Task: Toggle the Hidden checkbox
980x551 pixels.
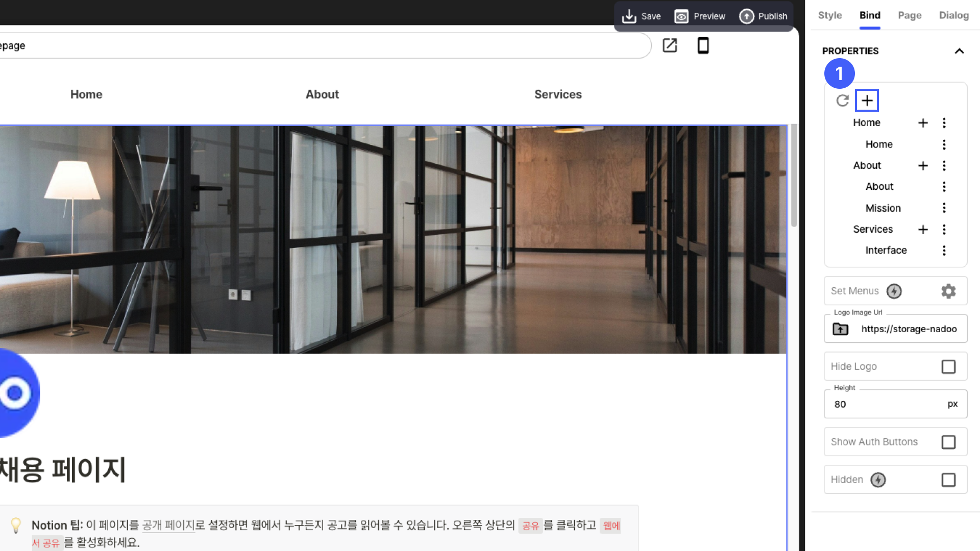Action: [x=948, y=480]
